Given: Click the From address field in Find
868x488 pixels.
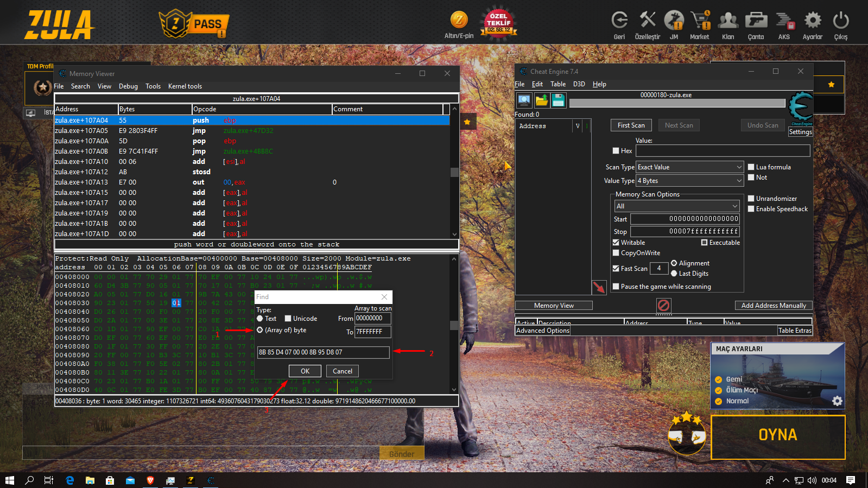Looking at the screenshot, I should point(373,318).
